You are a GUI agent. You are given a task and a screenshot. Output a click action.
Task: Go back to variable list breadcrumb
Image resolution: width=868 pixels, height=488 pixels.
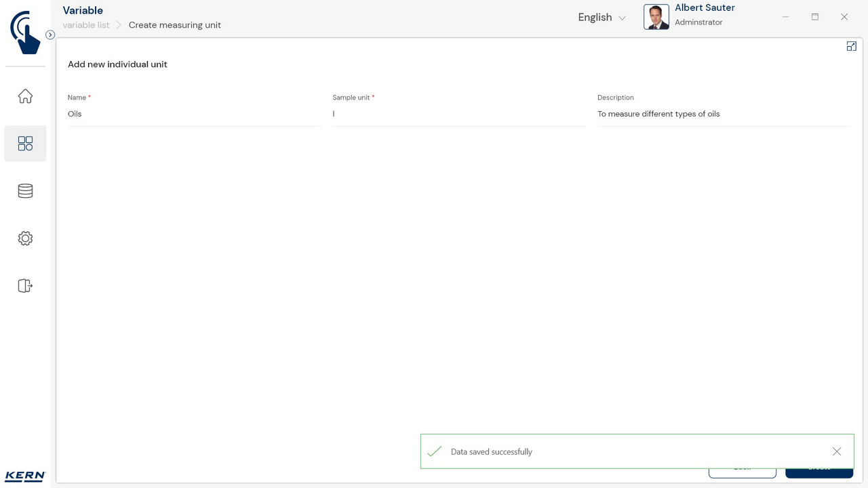coord(86,25)
